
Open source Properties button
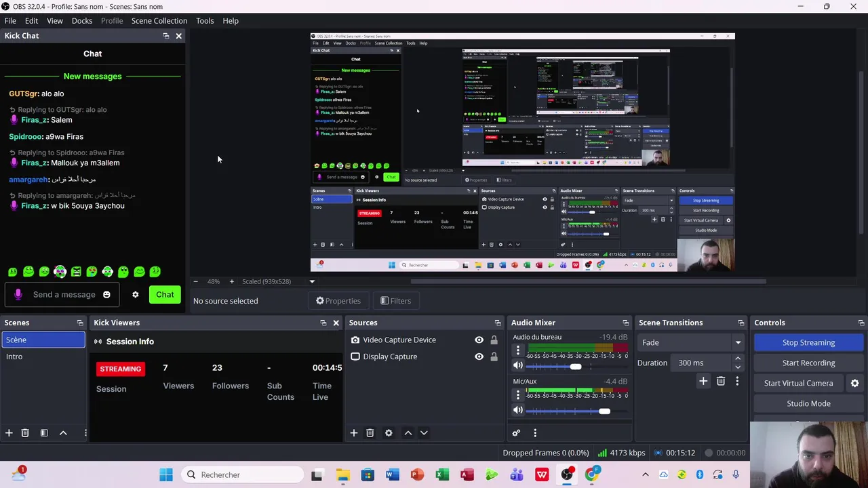[338, 301]
